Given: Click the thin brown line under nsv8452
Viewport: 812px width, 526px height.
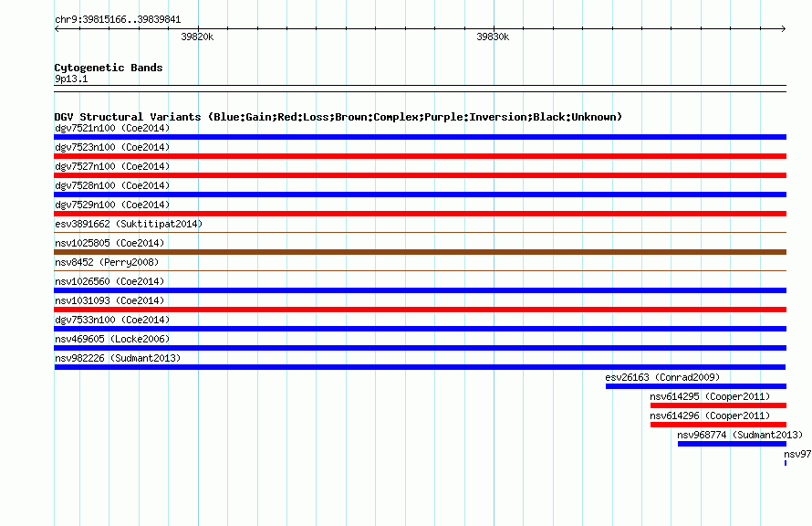Looking at the screenshot, I should point(420,270).
